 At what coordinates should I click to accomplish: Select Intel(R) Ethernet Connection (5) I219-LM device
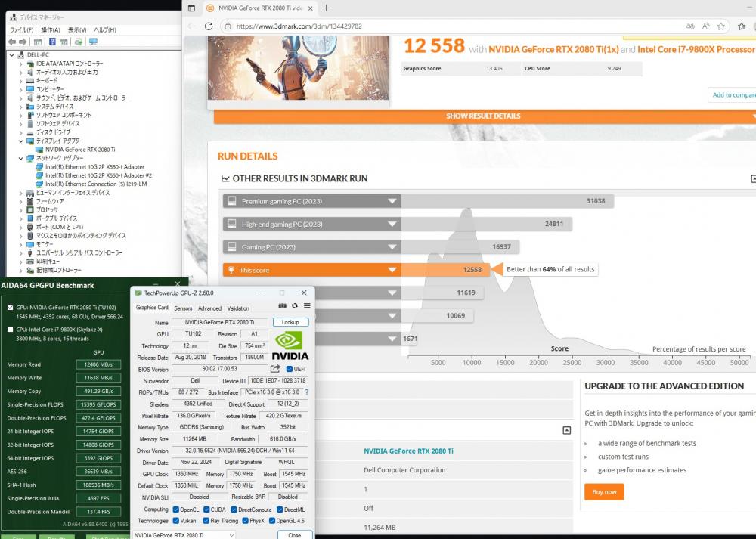tap(96, 184)
